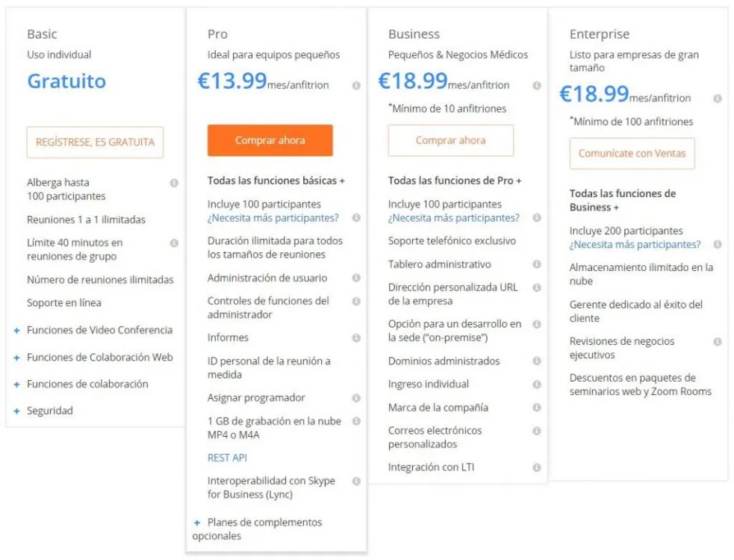Screen dimensions: 734x560
Task: Click info icon next to Alberga hasta 100 participantes
Action: tap(174, 183)
